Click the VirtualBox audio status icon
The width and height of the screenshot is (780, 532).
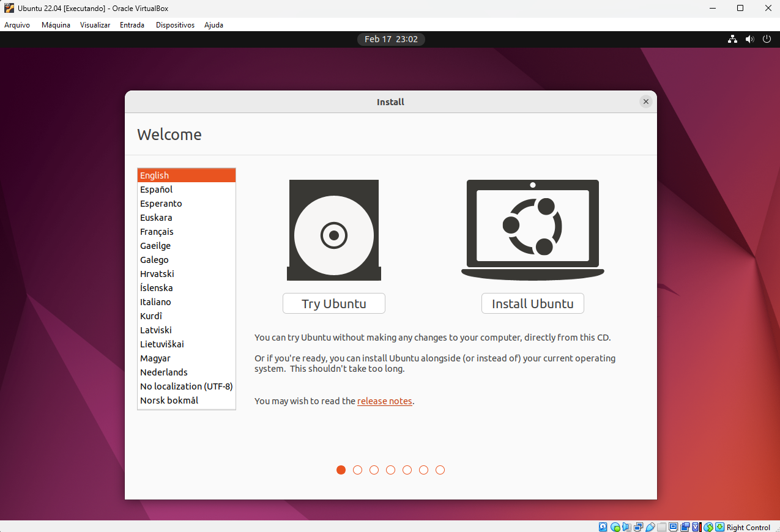point(627,527)
